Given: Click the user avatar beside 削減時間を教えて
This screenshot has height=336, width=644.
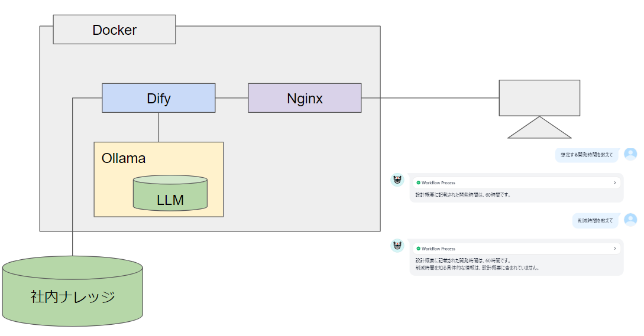Looking at the screenshot, I should (x=630, y=220).
